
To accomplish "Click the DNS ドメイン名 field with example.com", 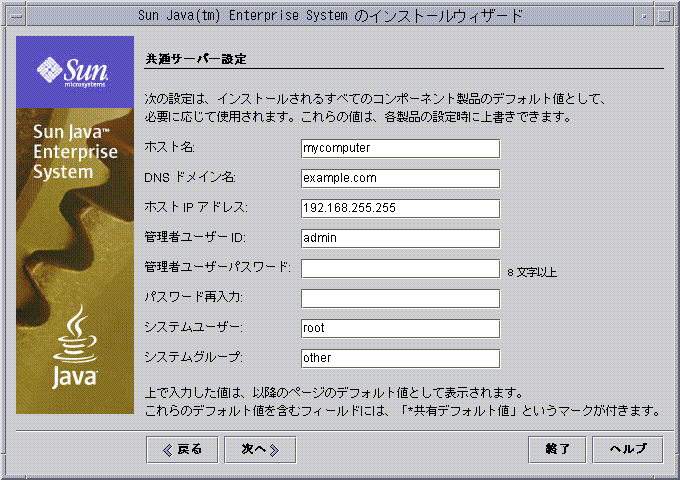I will (x=400, y=179).
